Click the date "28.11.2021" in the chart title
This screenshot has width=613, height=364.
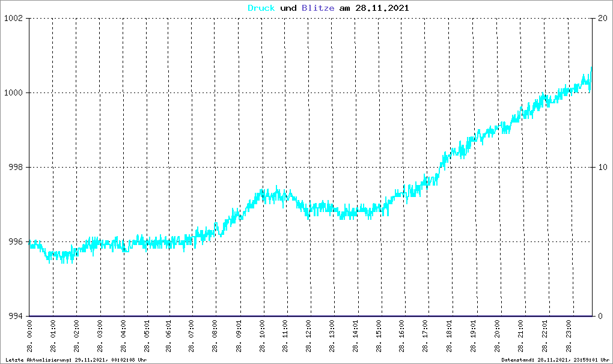coord(382,8)
